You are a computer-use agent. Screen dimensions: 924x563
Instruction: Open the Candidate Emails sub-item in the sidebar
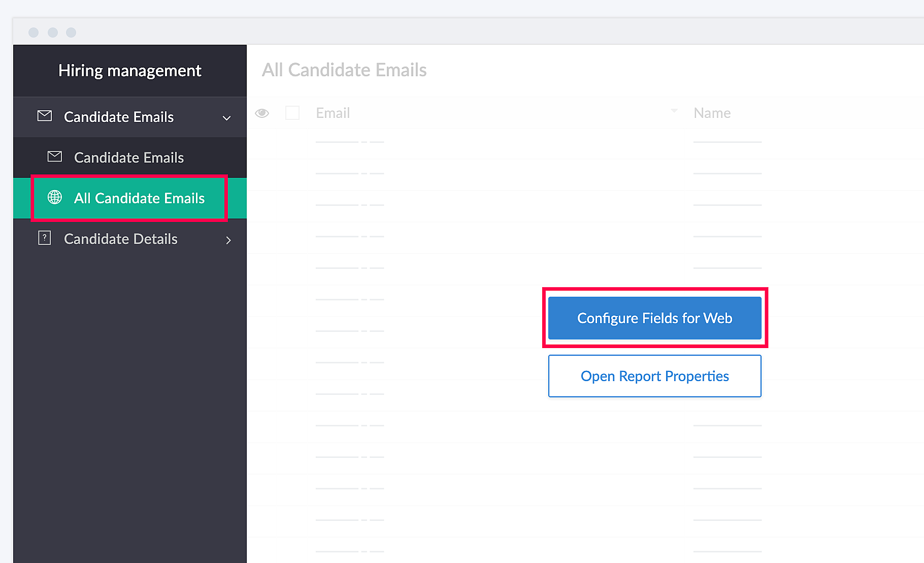pyautogui.click(x=129, y=158)
